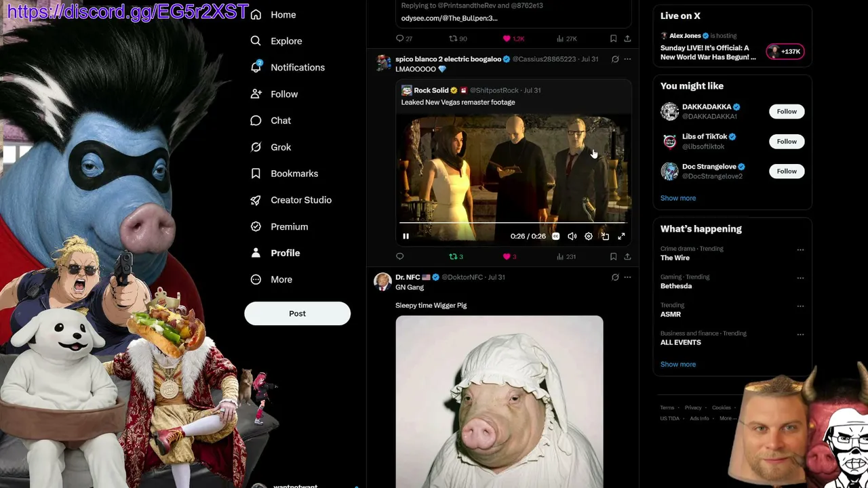
Task: Click the Post button
Action: (x=297, y=314)
